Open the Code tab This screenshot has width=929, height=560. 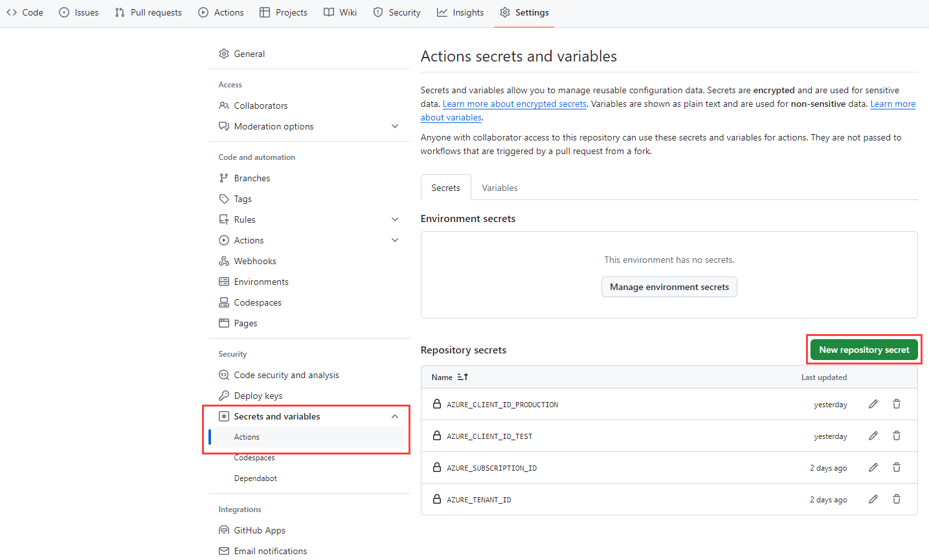(x=25, y=12)
